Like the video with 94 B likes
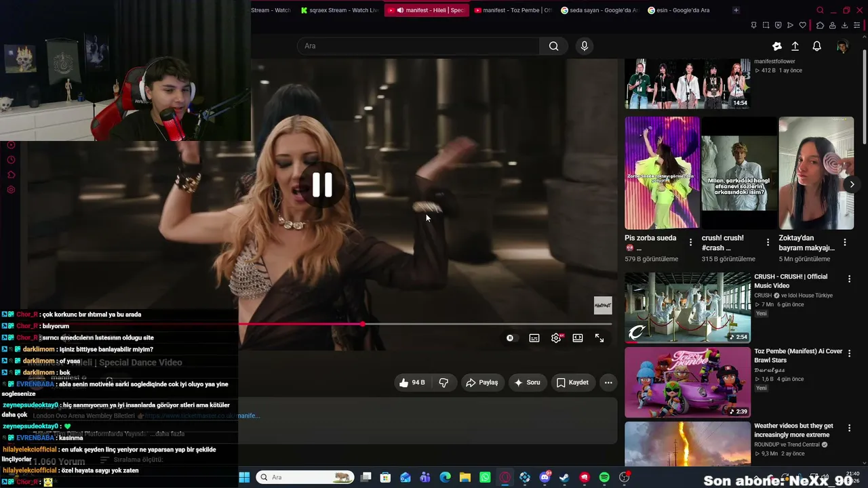This screenshot has width=868, height=488. pyautogui.click(x=412, y=382)
